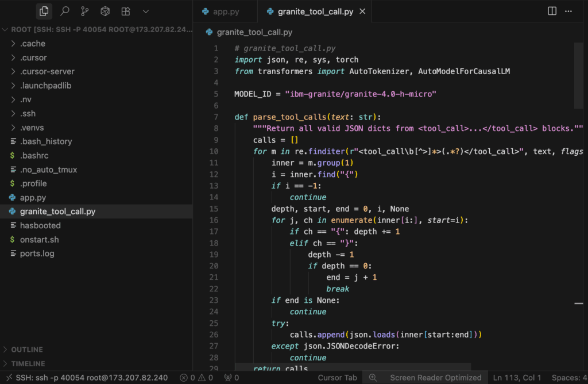This screenshot has height=384, width=588.
Task: Open the Source Control view
Action: pyautogui.click(x=85, y=11)
